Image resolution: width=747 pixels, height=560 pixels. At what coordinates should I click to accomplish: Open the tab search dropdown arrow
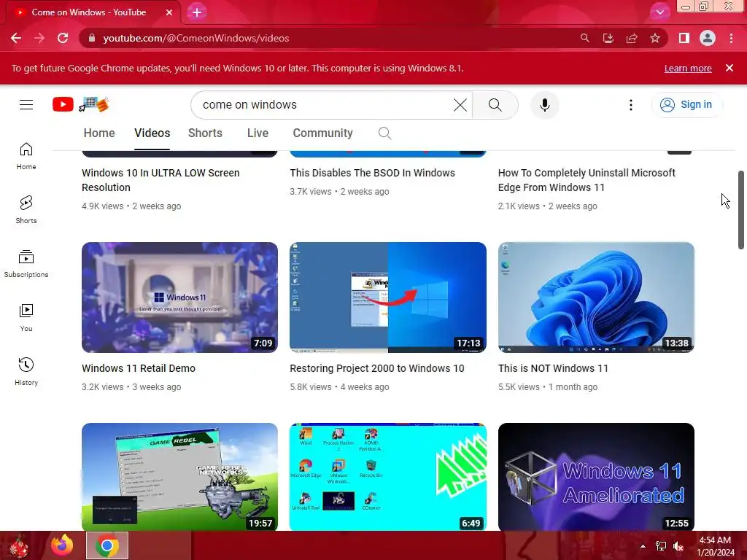click(659, 12)
